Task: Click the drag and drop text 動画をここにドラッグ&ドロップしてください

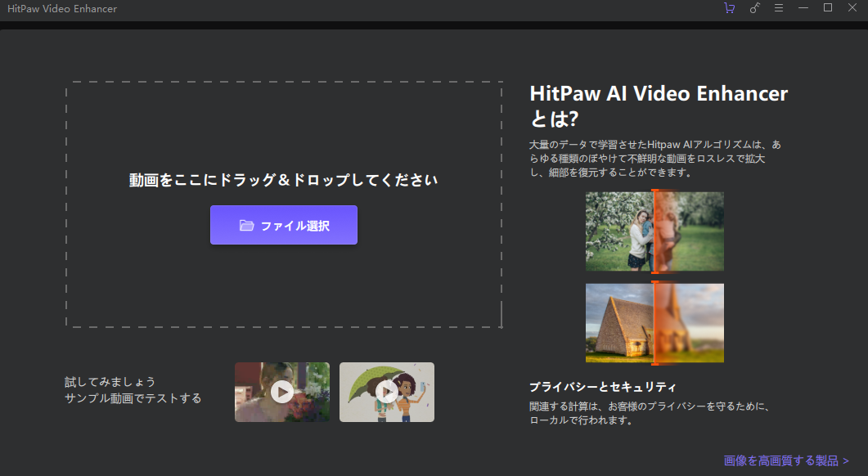Action: [x=283, y=180]
